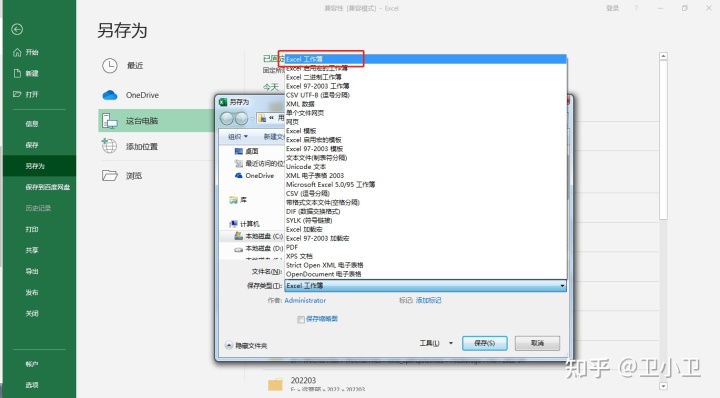Click the 开始 home icon in the sidebar
720x398 pixels.
tap(17, 52)
